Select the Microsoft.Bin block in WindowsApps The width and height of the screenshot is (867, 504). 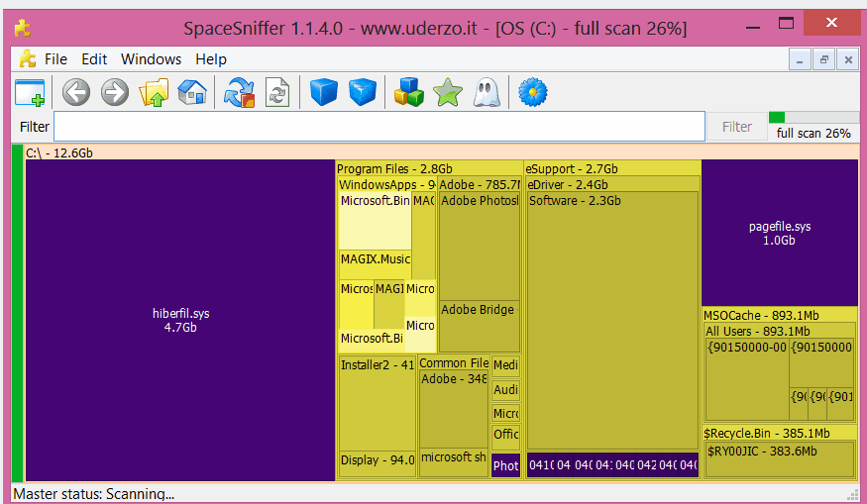pyautogui.click(x=375, y=221)
